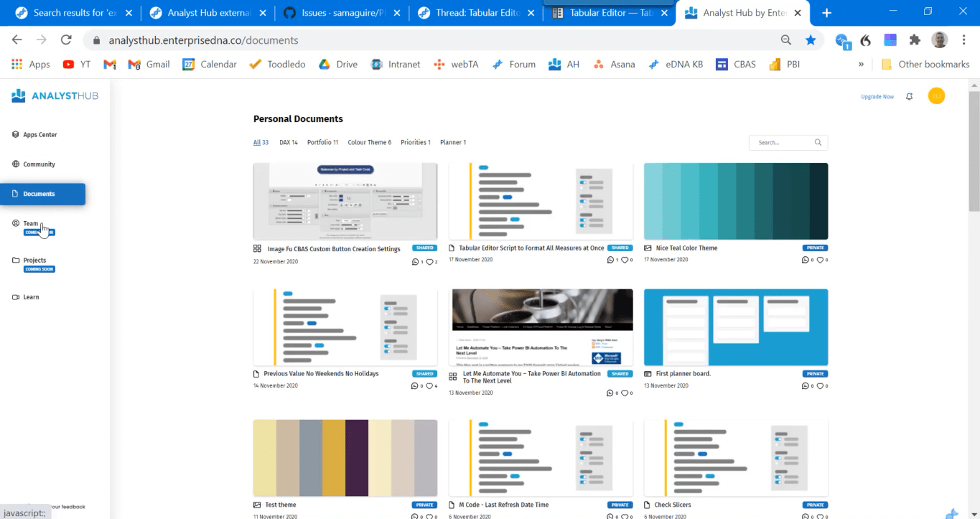980x519 pixels.
Task: Click the Check Slicers title
Action: pos(673,505)
